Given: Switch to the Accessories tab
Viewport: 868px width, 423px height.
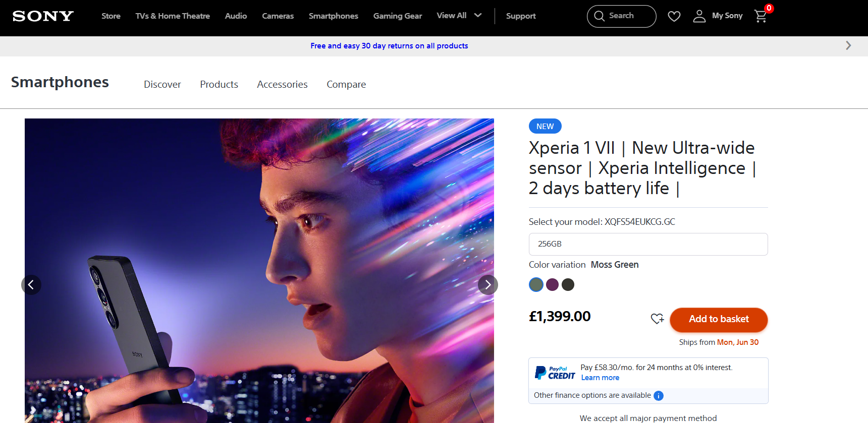Looking at the screenshot, I should pyautogui.click(x=282, y=84).
